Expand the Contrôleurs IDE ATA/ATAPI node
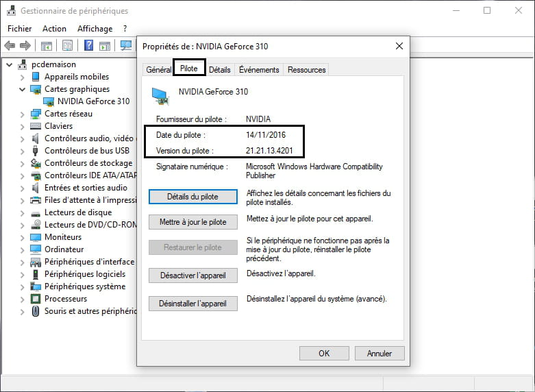 click(22, 176)
